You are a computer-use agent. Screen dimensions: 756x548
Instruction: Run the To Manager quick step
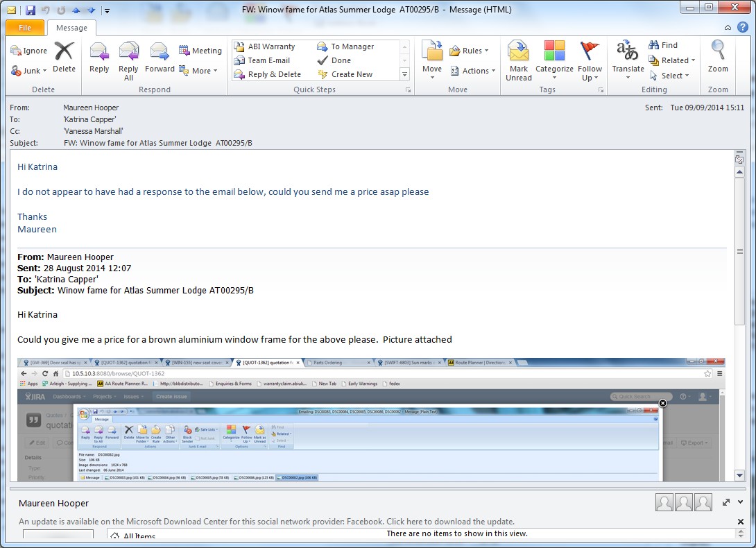(x=345, y=46)
